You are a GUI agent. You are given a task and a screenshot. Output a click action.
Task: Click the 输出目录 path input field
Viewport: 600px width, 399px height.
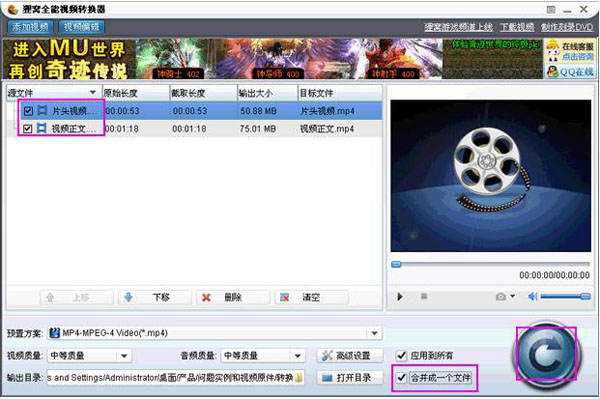point(176,378)
